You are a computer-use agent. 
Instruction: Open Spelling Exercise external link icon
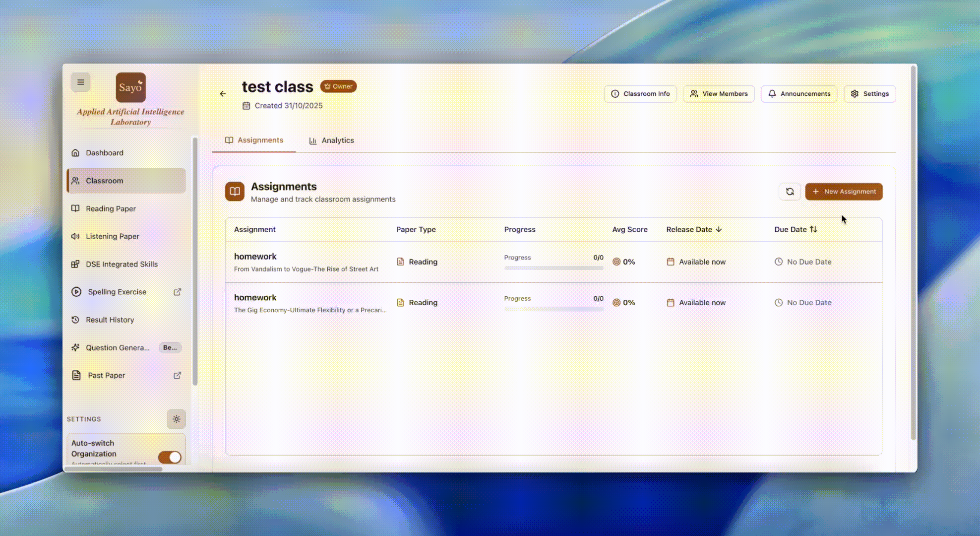(x=177, y=292)
